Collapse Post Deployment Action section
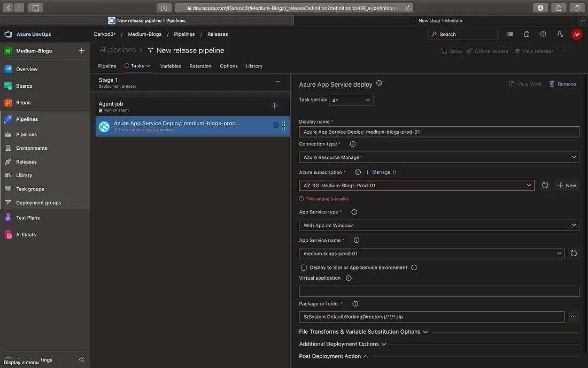The width and height of the screenshot is (588, 368). (334, 356)
